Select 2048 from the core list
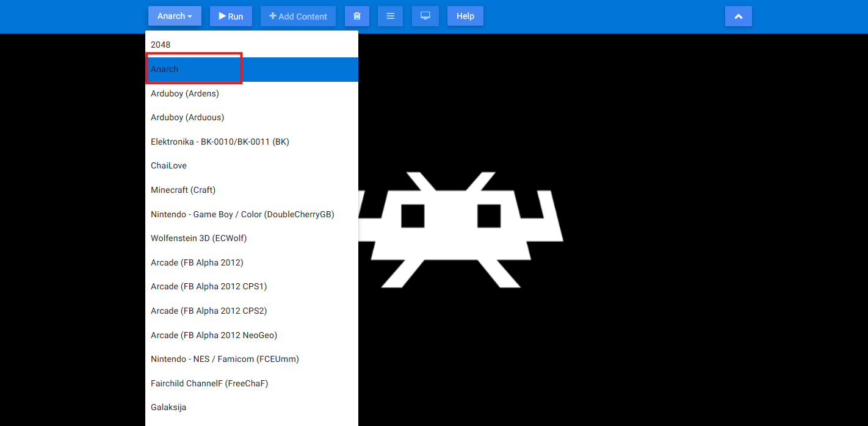Screen dimensions: 868x426 point(161,45)
